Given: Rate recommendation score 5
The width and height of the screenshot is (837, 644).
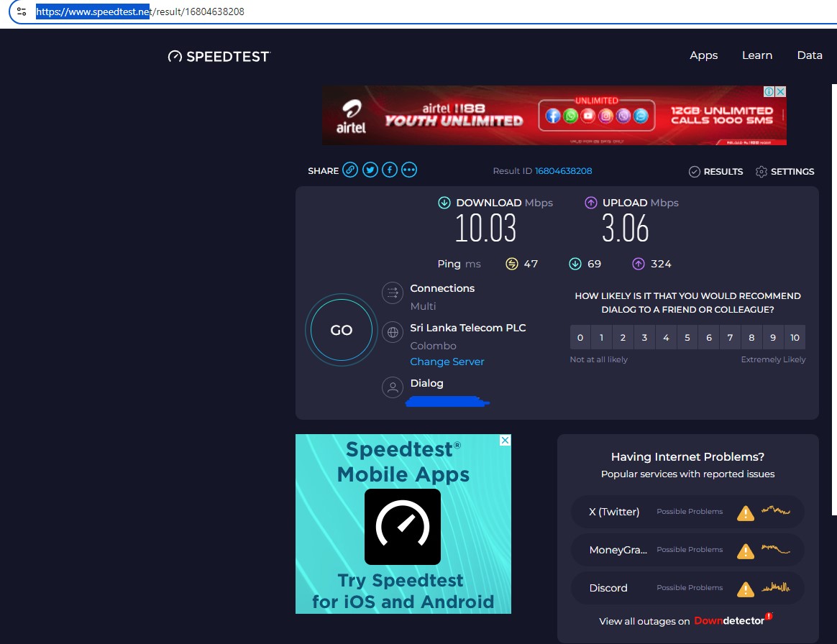Looking at the screenshot, I should coord(687,337).
